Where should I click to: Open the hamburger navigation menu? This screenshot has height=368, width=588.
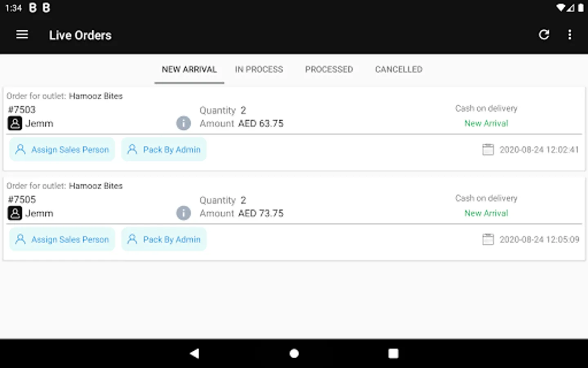tap(22, 35)
